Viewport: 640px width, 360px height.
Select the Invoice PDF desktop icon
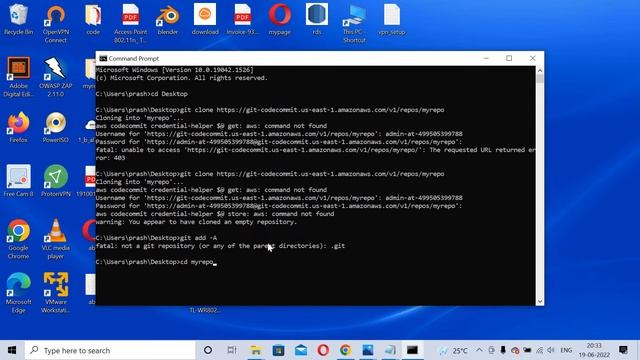(x=242, y=19)
